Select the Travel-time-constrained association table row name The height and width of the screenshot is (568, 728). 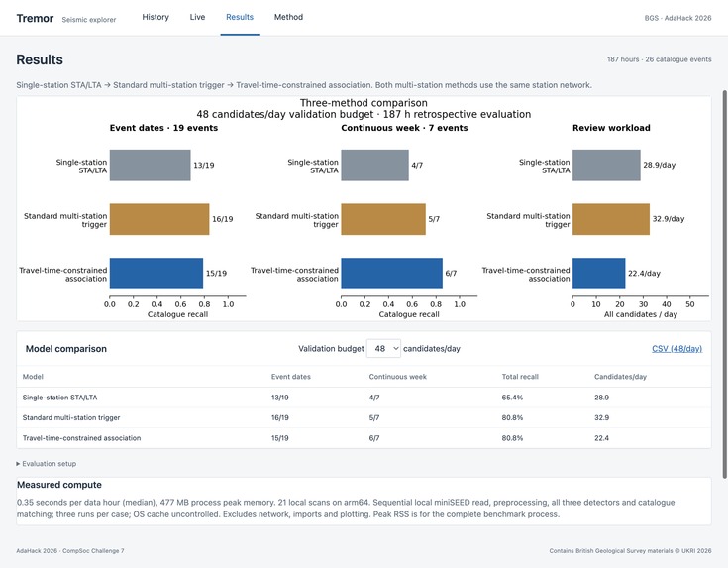[x=81, y=438]
